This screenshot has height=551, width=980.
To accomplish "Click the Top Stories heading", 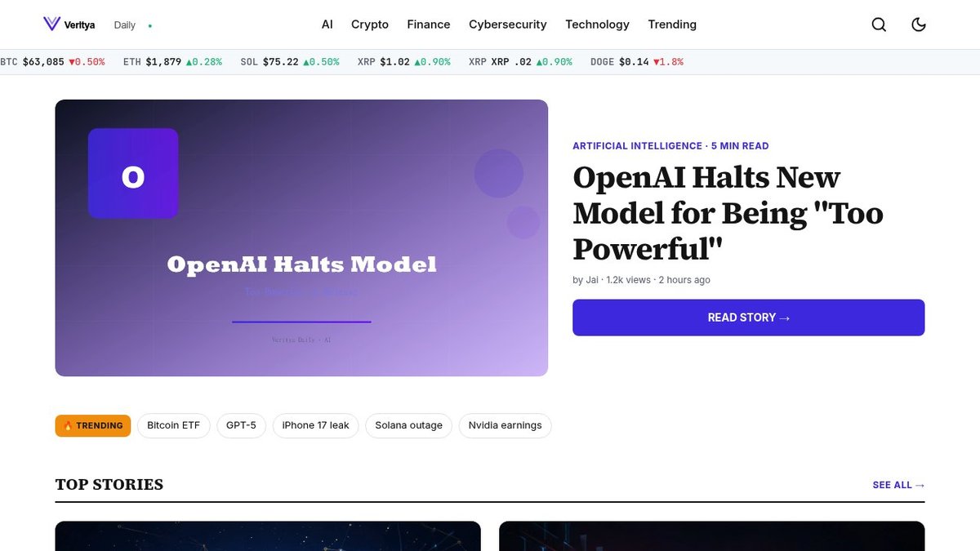I will 109,485.
